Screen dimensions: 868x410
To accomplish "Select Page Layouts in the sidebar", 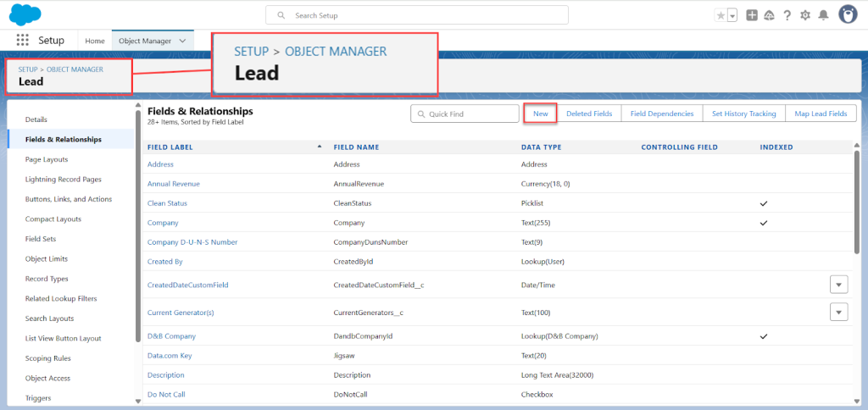I will 47,159.
